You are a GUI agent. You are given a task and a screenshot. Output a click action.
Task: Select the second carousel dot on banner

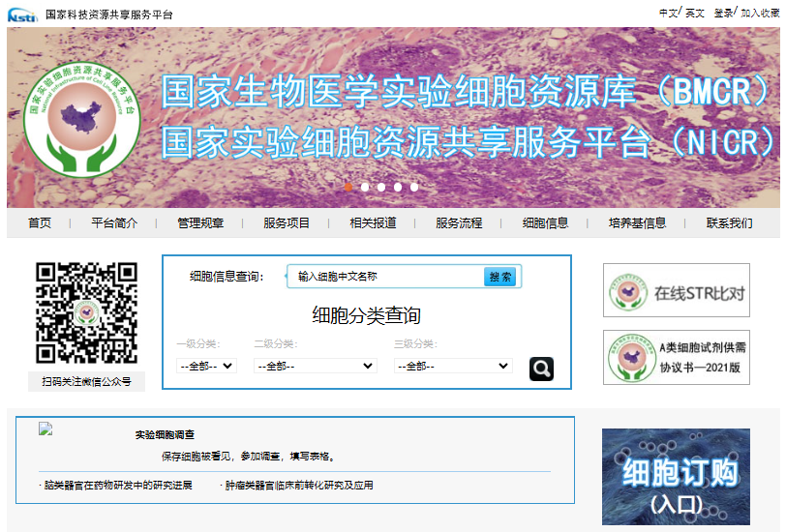pyautogui.click(x=365, y=187)
